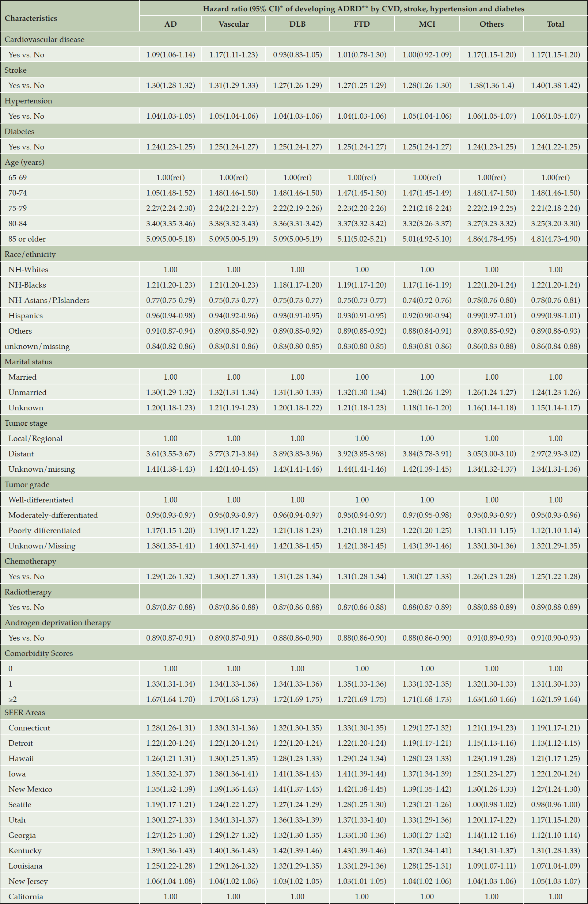The height and width of the screenshot is (904, 588).
Task: Select the 'Hispanics' row label
Action: click(x=26, y=316)
